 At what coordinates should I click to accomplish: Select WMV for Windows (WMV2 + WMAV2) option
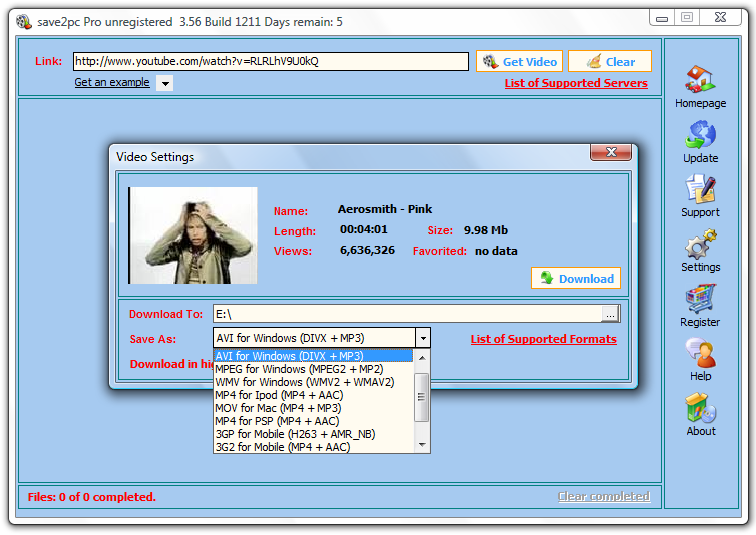[x=313, y=382]
